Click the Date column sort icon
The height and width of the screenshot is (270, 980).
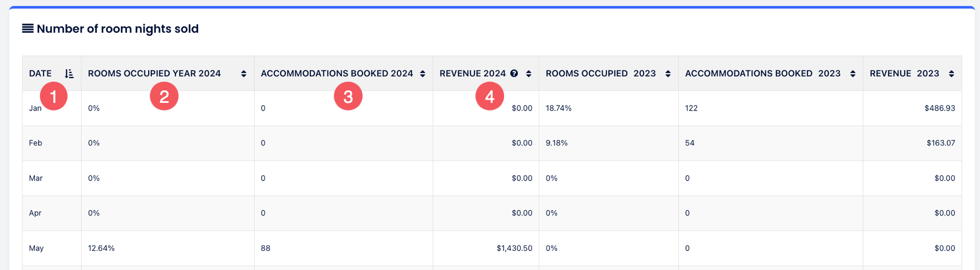pos(69,73)
